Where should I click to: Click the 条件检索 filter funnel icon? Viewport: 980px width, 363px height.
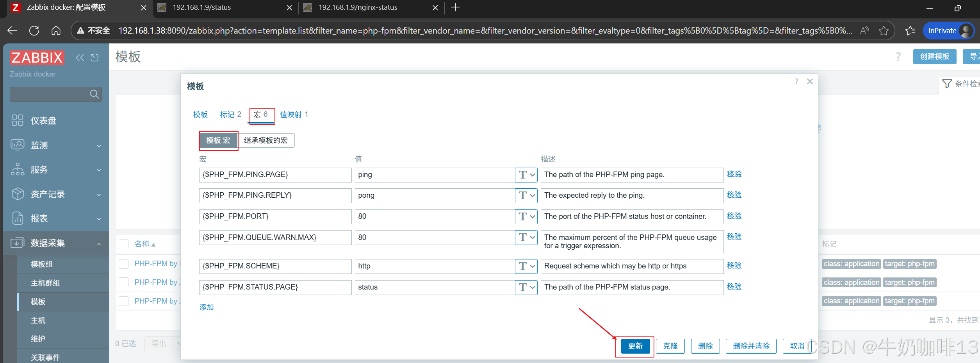[947, 84]
